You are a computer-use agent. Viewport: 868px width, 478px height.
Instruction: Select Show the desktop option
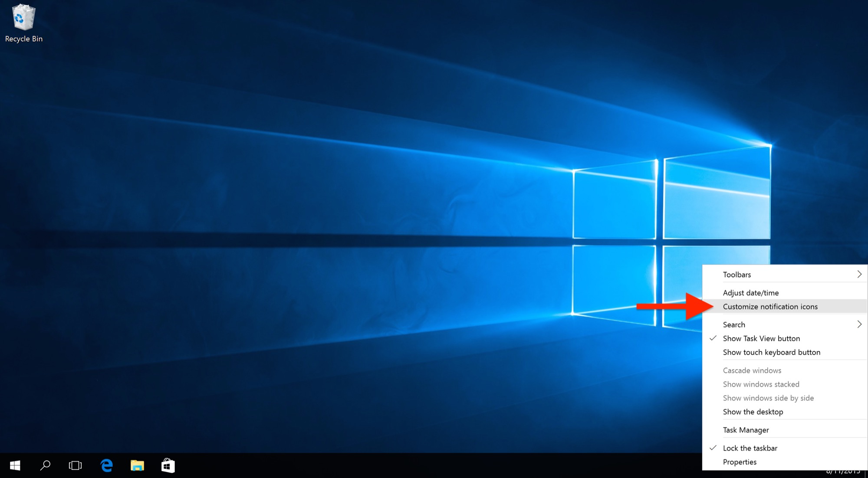coord(753,412)
